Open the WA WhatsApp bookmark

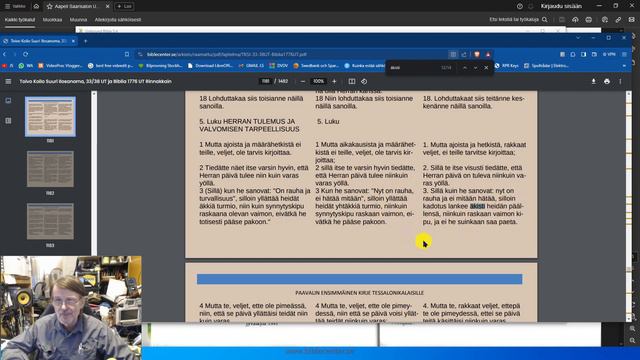pos(25,65)
